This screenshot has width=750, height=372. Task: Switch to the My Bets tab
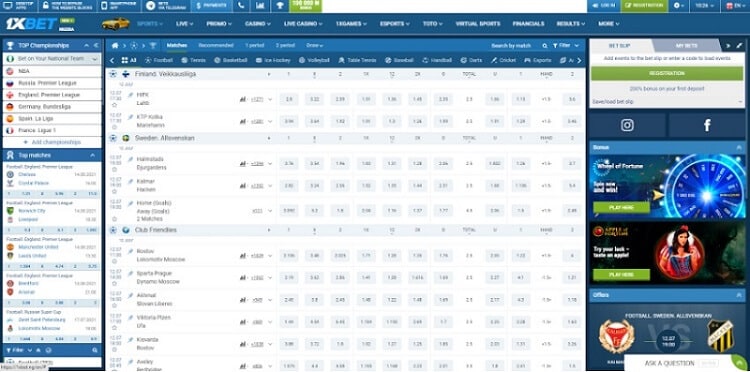pos(686,46)
